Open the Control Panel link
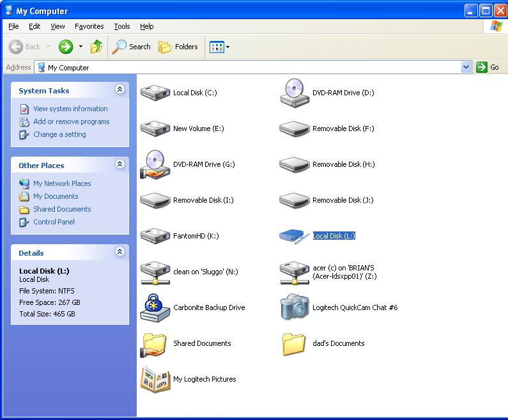The image size is (508, 420). [54, 222]
